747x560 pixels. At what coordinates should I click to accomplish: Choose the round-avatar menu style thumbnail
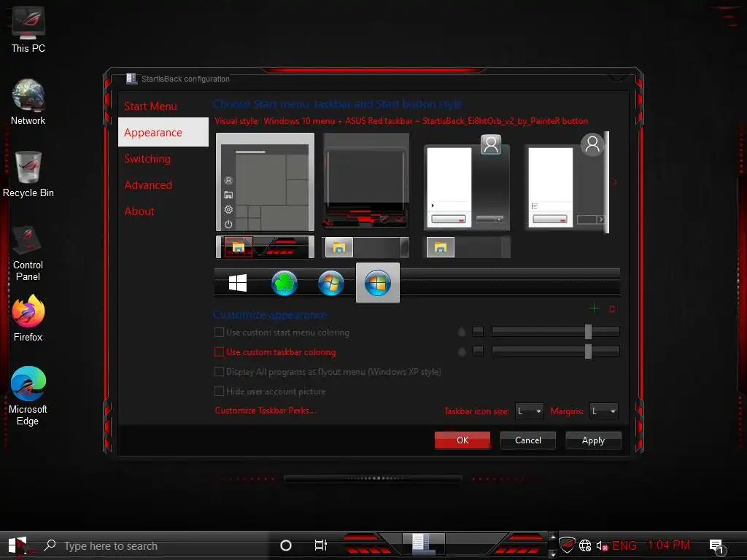566,182
